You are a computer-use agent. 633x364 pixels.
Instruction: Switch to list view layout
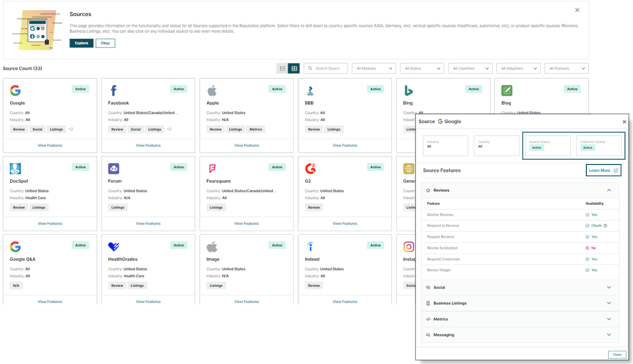pyautogui.click(x=282, y=68)
